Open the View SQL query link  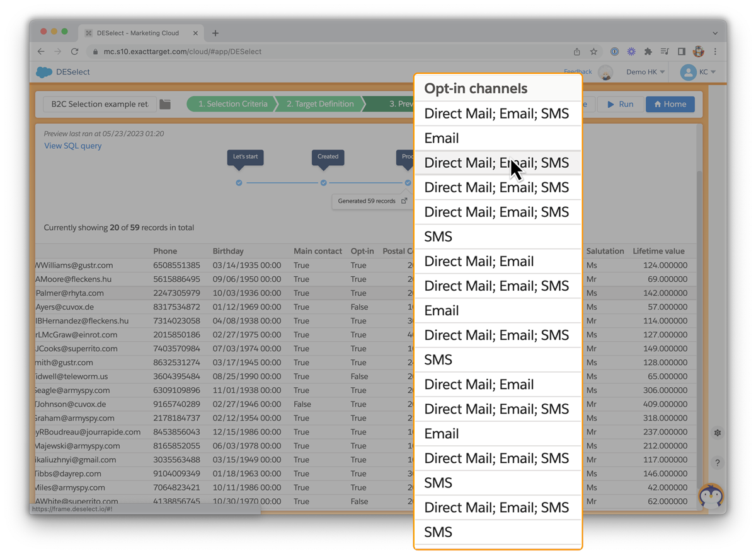[72, 146]
